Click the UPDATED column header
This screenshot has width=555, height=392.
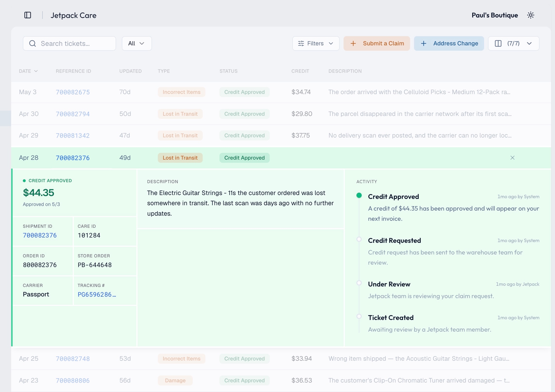[130, 71]
